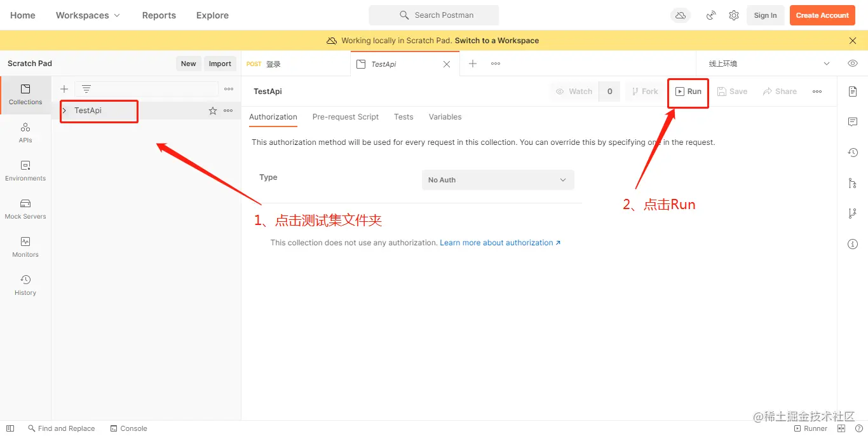Open the Mock Servers sidebar panel
This screenshot has width=868, height=436.
pyautogui.click(x=25, y=209)
